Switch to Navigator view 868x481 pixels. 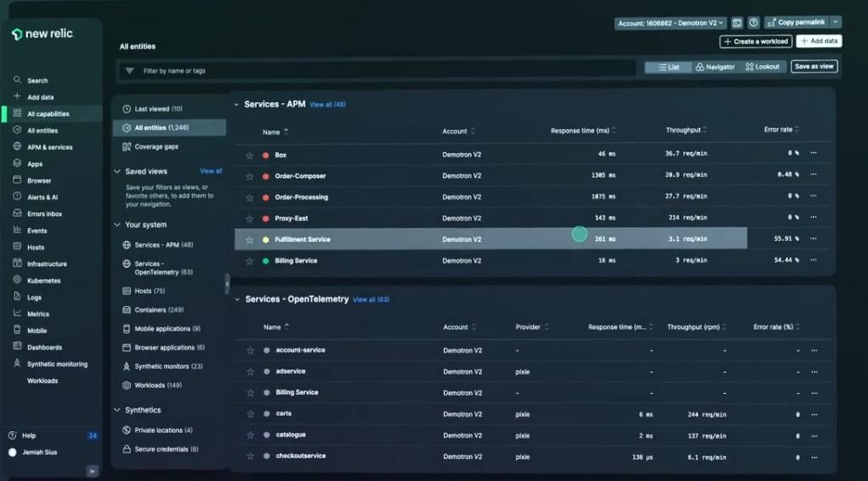click(715, 67)
